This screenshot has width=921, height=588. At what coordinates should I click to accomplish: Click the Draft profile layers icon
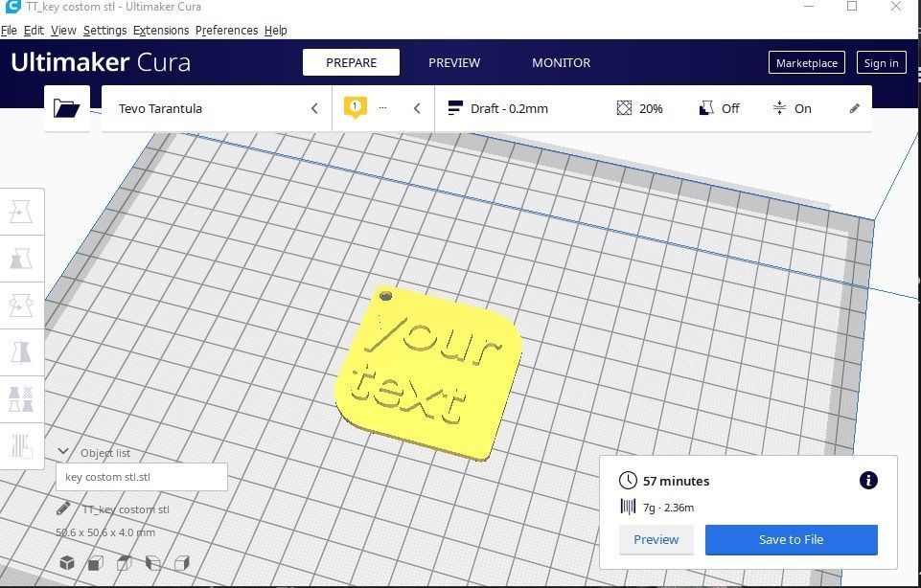pos(455,108)
